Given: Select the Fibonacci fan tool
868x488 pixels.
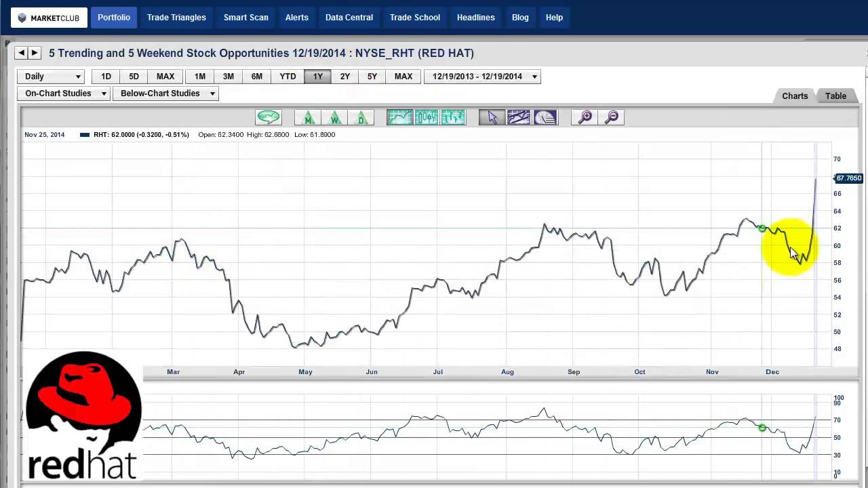Looking at the screenshot, I should click(x=545, y=117).
